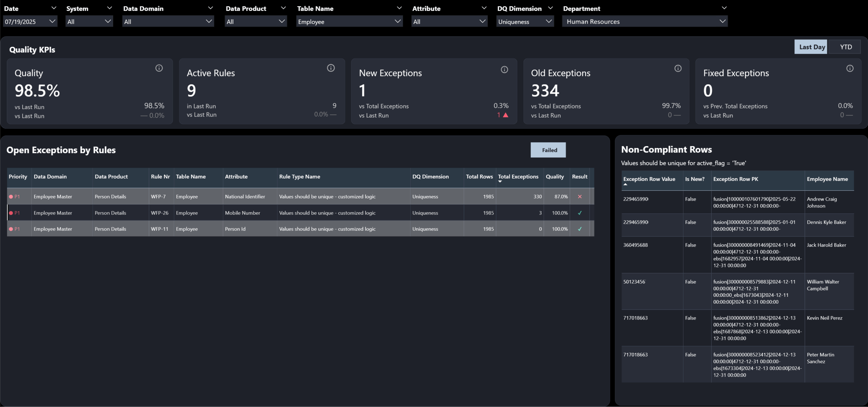View info for New Exceptions card
Viewport: 868px width, 407px height.
point(504,69)
